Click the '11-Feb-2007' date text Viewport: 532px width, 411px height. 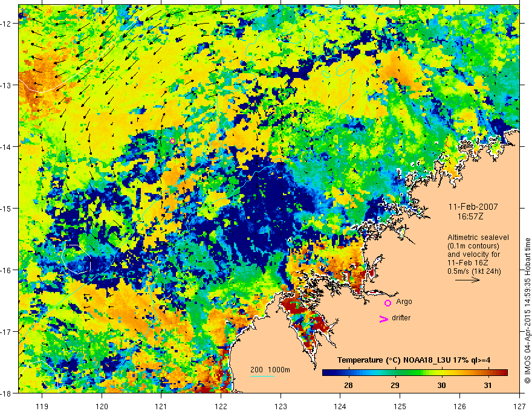tap(473, 207)
